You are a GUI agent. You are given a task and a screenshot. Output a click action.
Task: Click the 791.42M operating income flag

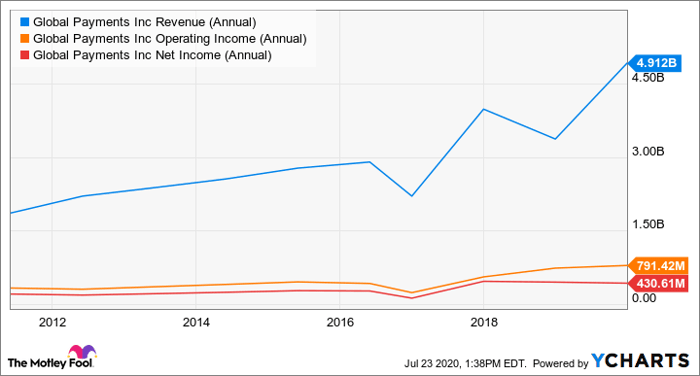click(657, 266)
